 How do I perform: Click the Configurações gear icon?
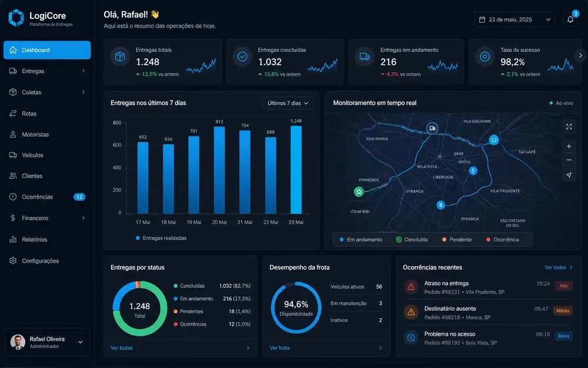[x=13, y=261]
